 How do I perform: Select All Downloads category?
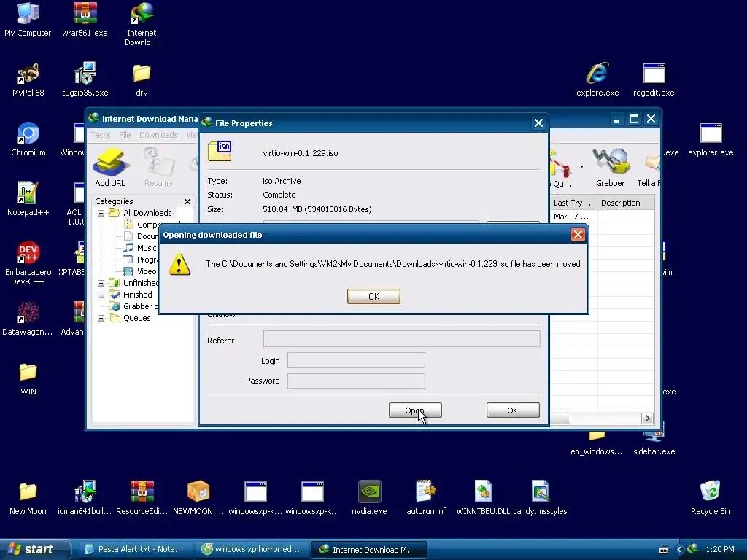pos(147,213)
